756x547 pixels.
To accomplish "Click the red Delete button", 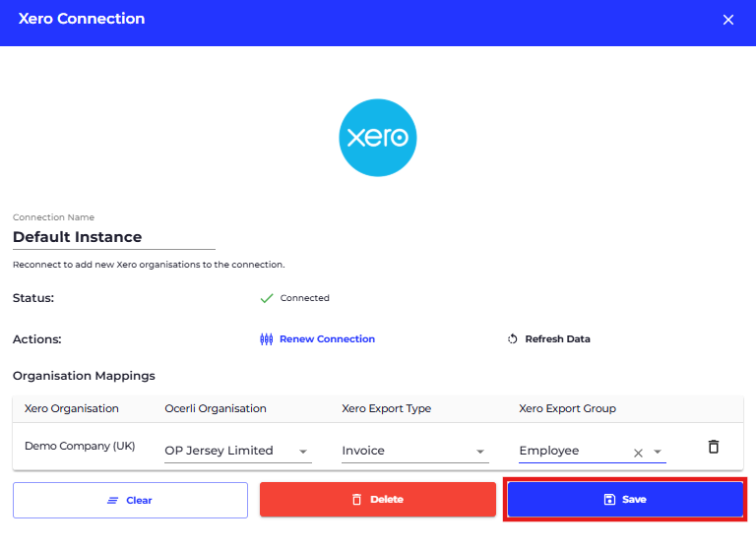I will click(378, 500).
